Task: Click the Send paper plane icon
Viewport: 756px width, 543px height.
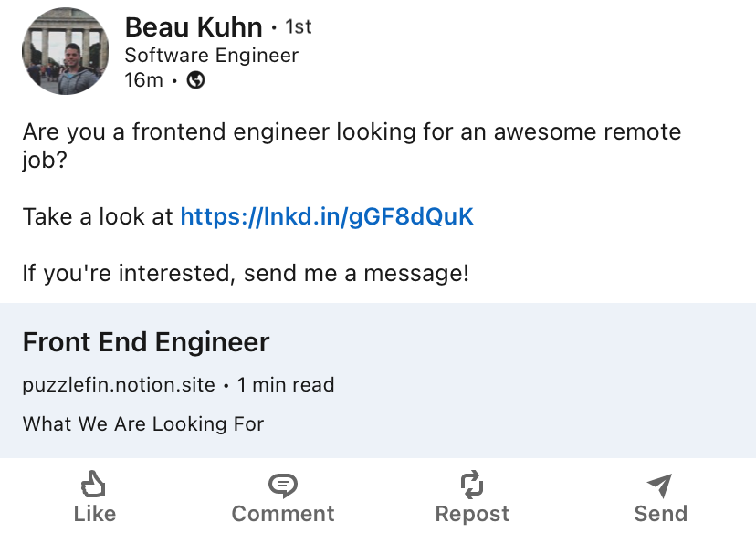Action: [x=659, y=485]
